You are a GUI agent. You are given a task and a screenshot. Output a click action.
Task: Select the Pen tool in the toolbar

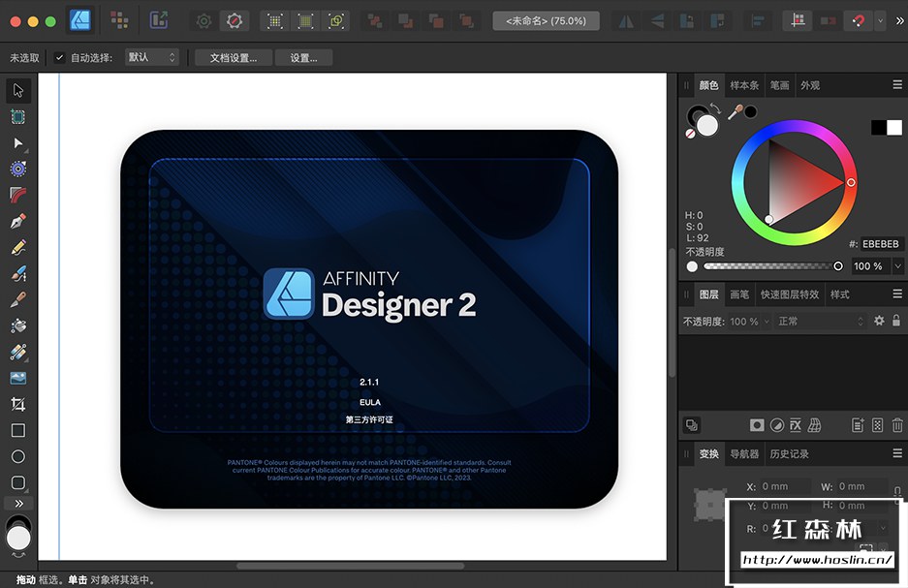[x=17, y=222]
